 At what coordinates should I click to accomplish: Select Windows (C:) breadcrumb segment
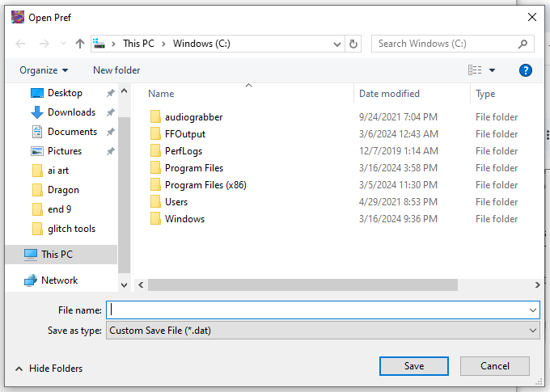pyautogui.click(x=201, y=44)
